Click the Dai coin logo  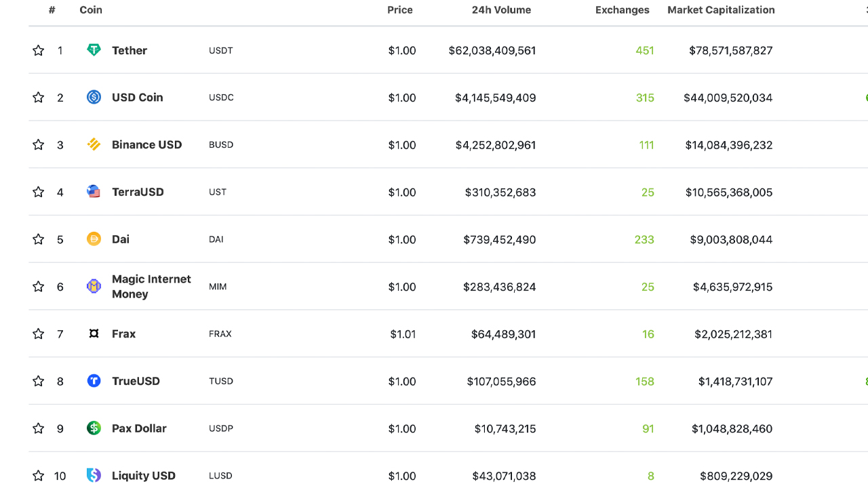coord(94,239)
